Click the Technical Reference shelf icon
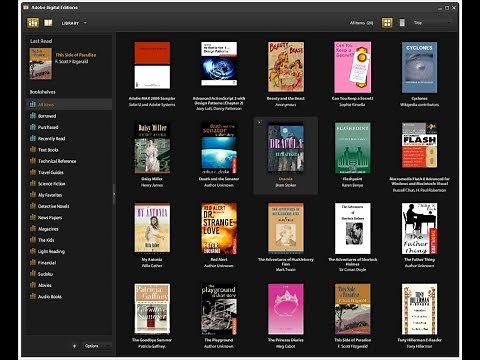The width and height of the screenshot is (480, 360). pos(33,161)
